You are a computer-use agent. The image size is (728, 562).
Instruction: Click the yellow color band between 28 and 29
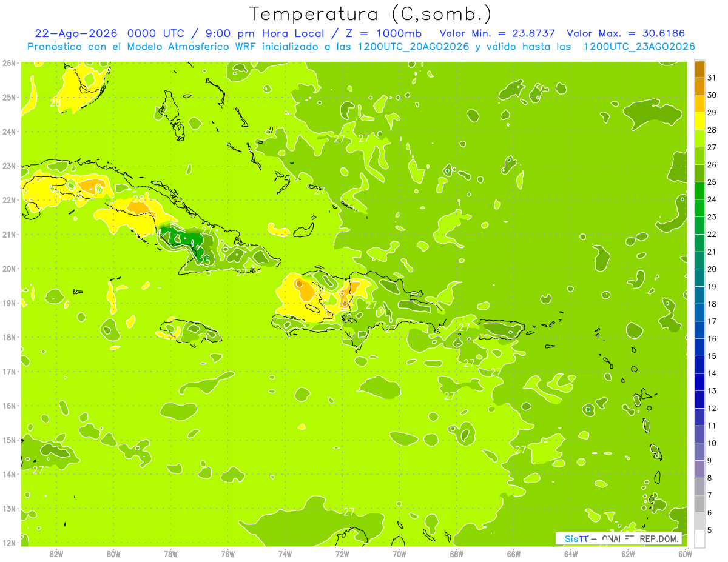(x=699, y=121)
